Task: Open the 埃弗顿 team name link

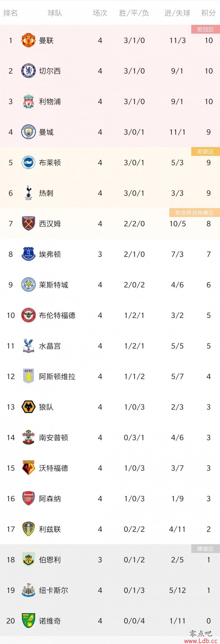Action: tap(50, 254)
